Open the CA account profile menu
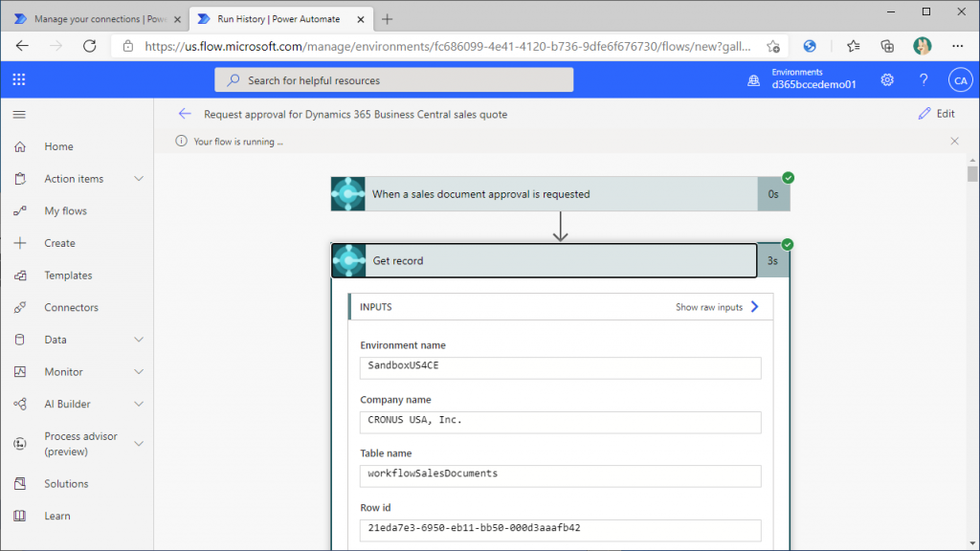The width and height of the screenshot is (980, 551). click(x=961, y=80)
